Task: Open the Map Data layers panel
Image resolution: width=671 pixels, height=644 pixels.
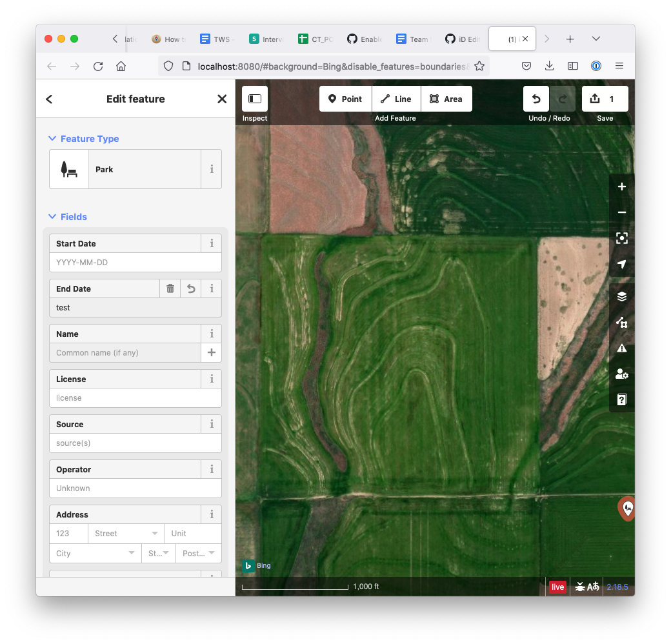Action: pyautogui.click(x=622, y=323)
